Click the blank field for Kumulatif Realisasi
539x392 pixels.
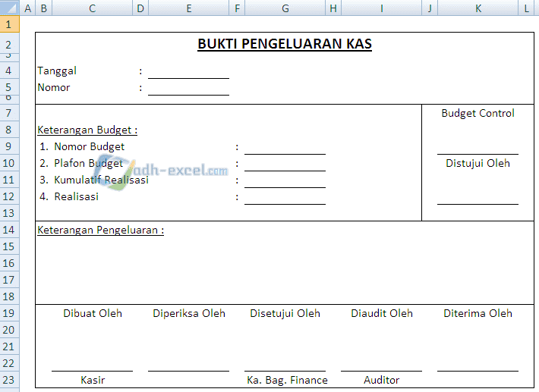[285, 180]
